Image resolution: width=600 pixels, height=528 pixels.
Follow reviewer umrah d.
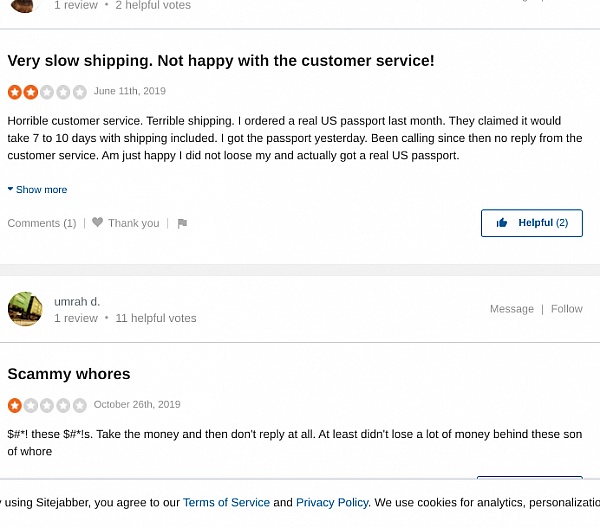pos(566,309)
